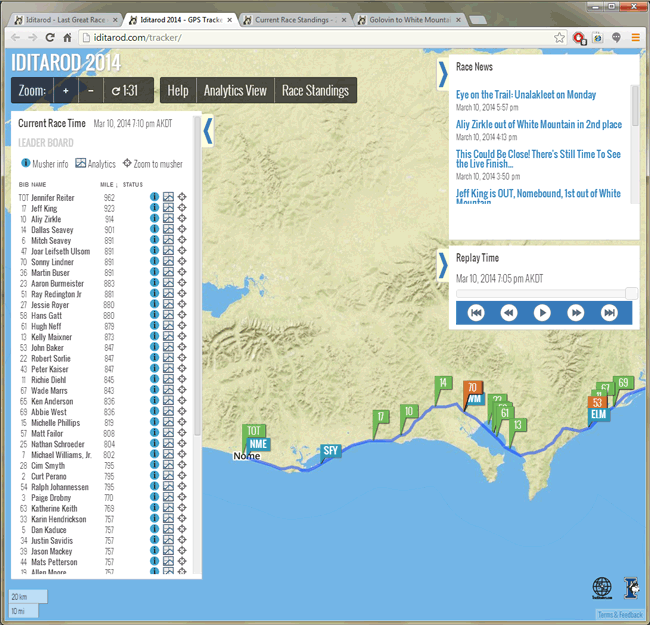
Task: Rewind the replay
Action: point(509,312)
